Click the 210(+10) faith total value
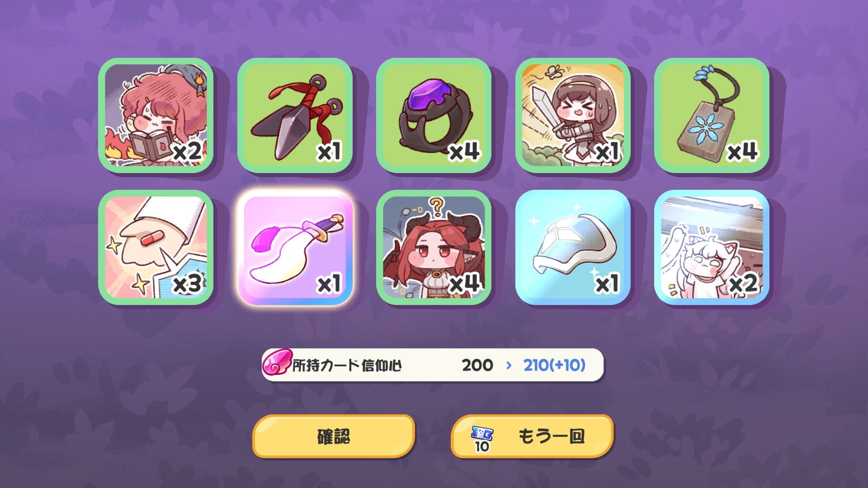 554,365
